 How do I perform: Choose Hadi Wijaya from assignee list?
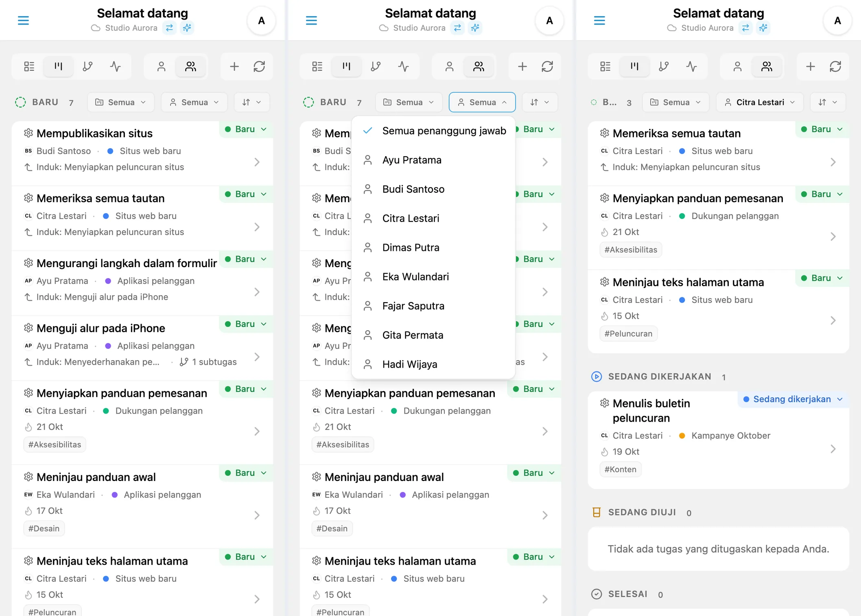click(433, 364)
